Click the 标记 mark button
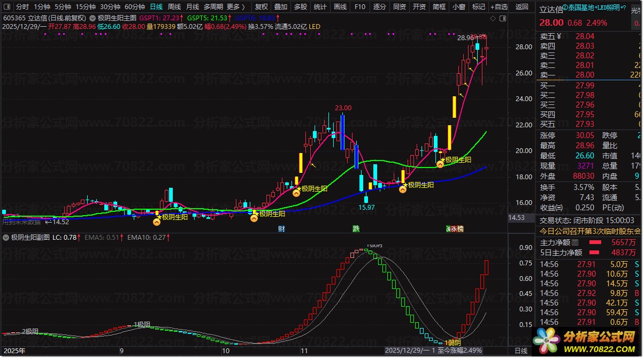This screenshot has width=644, height=358. [x=479, y=7]
